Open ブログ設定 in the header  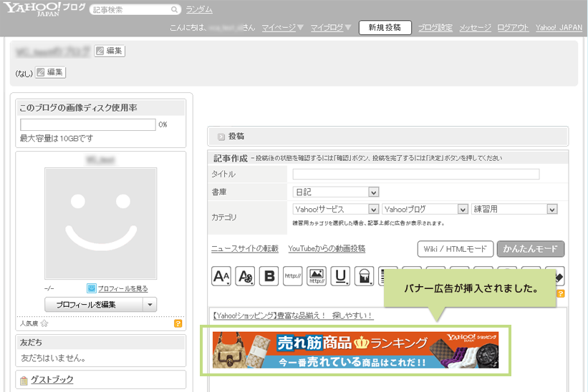click(435, 28)
